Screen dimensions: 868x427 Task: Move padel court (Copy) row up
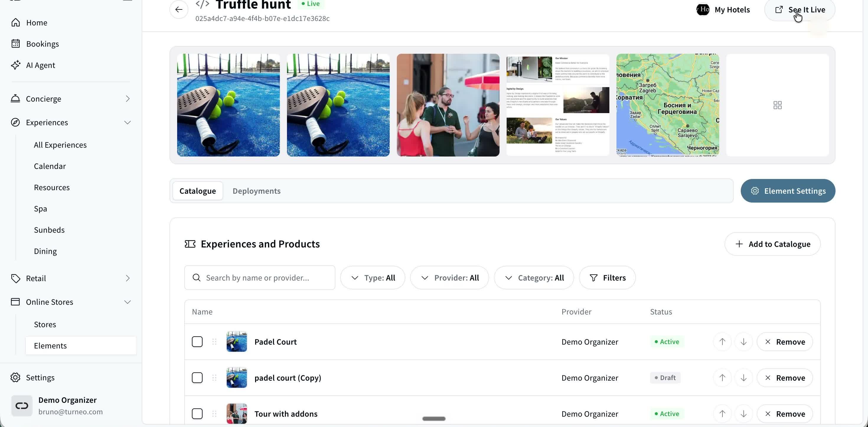pos(722,378)
